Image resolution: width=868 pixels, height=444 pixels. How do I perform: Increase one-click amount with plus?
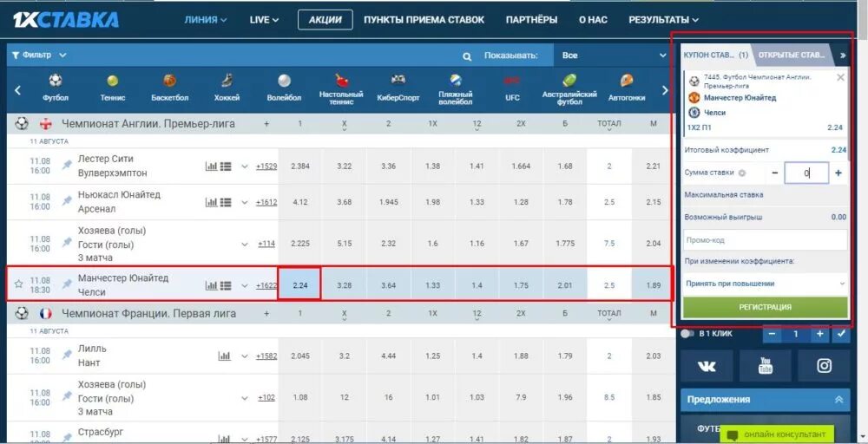820,334
